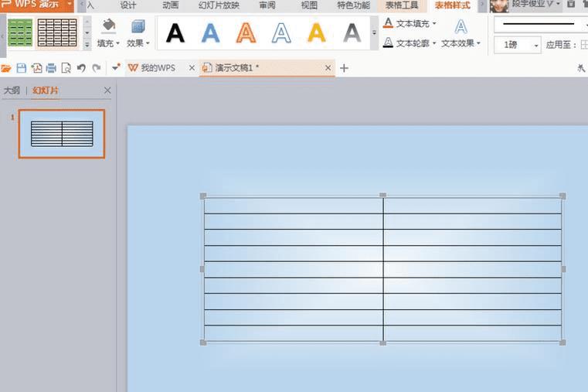Click the 3D cube effect icon
The image size is (588, 392).
pyautogui.click(x=138, y=26)
